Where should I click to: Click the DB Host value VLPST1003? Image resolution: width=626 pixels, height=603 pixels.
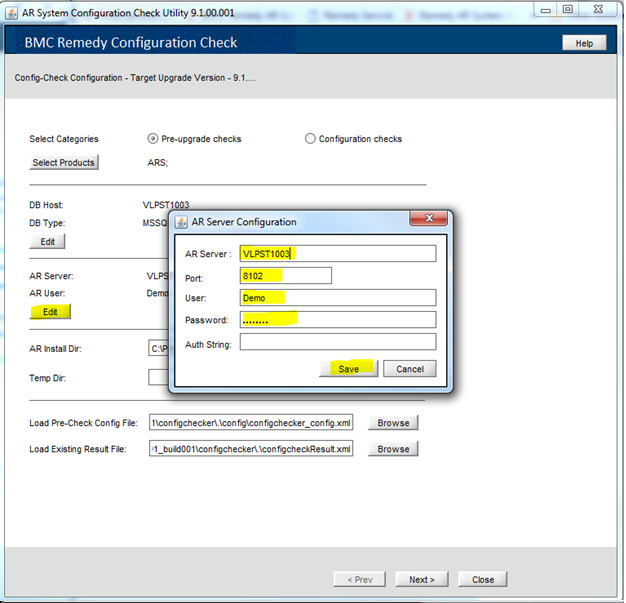coord(166,205)
